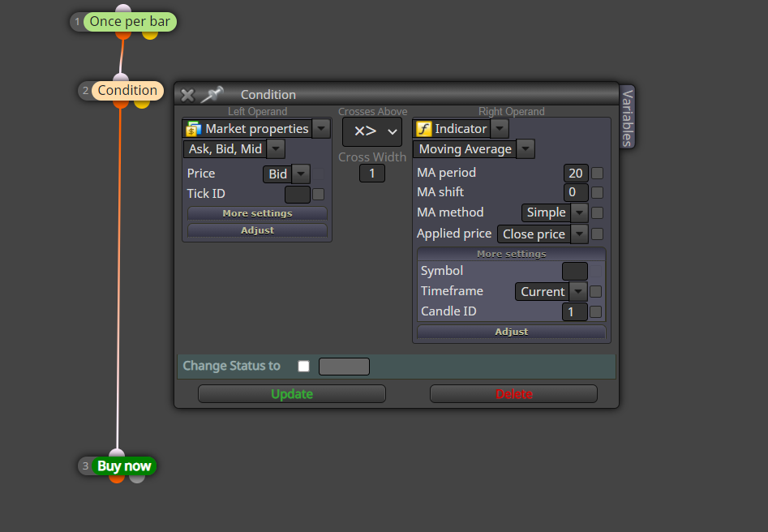768x532 pixels.
Task: Click the Applied price label
Action: (454, 234)
